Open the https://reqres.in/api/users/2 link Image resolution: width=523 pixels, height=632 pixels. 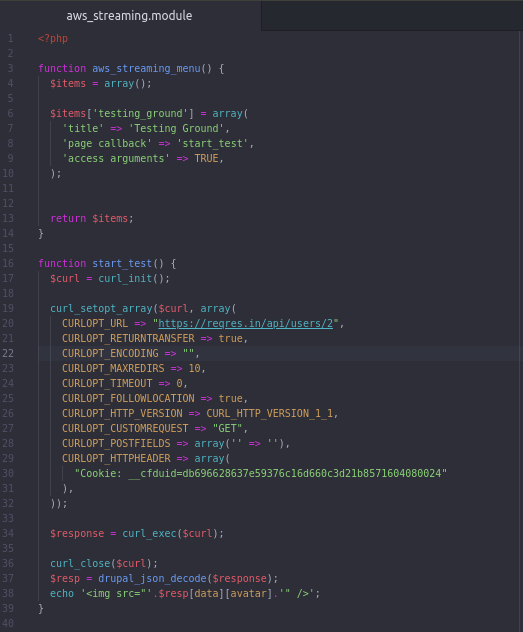coord(245,323)
